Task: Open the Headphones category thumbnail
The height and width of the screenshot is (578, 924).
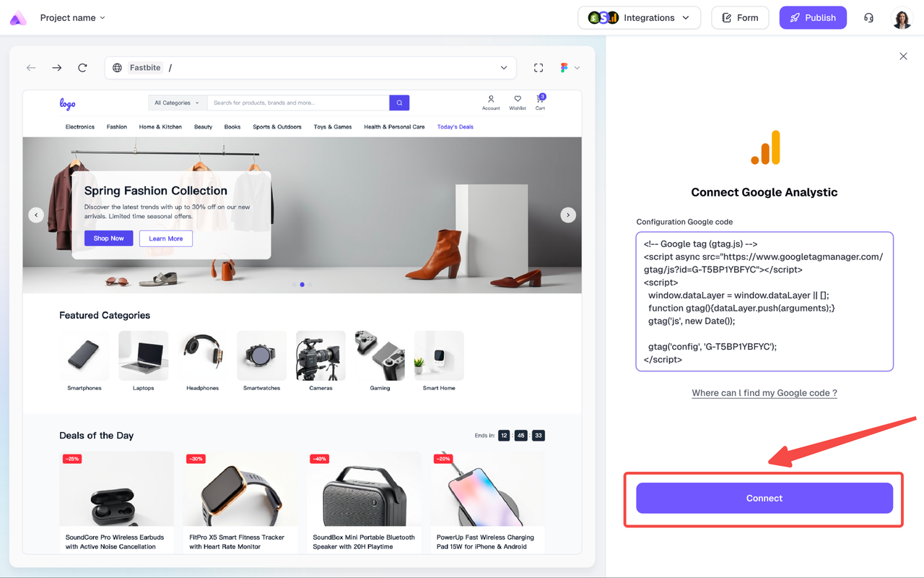Action: pos(203,355)
